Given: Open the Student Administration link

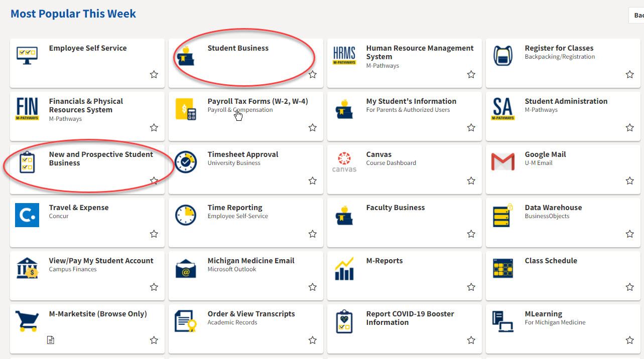Looking at the screenshot, I should tap(566, 101).
